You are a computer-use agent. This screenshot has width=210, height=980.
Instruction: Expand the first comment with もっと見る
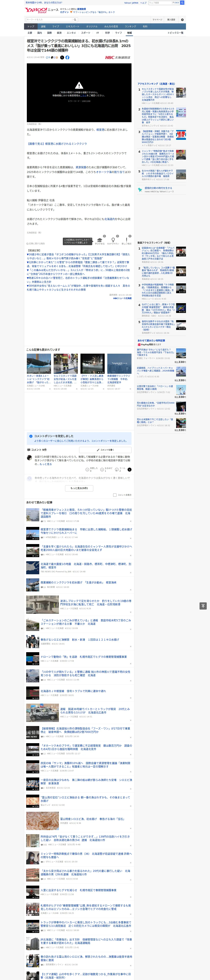(46, 464)
